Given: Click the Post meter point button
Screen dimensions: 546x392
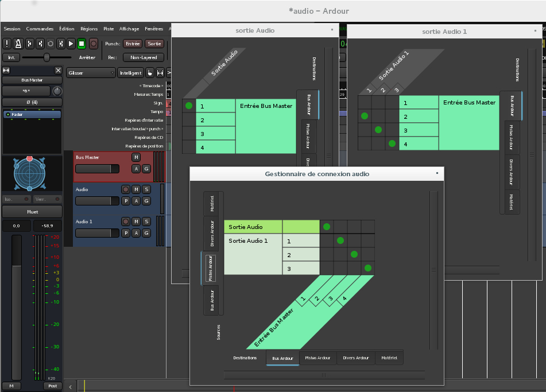Looking at the screenshot, I should pos(53,386).
